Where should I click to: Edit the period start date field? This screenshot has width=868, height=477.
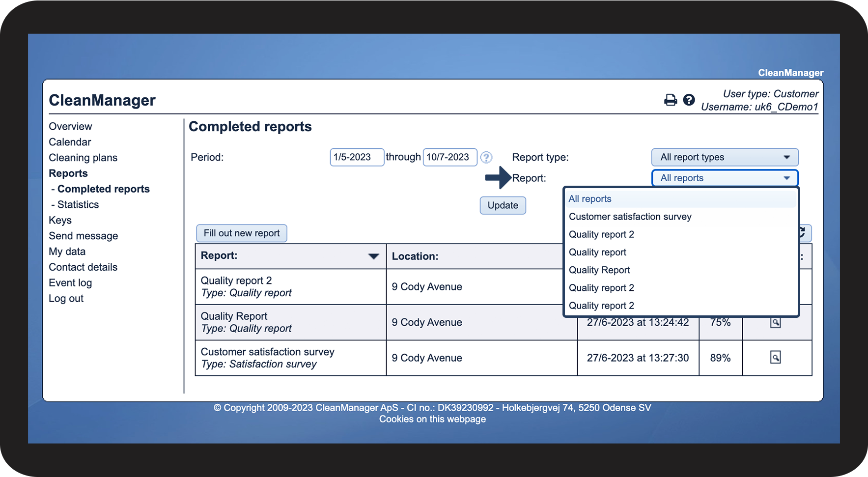pos(356,157)
